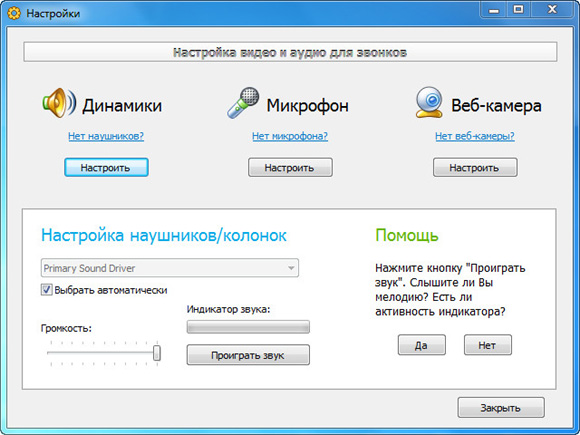Viewport: 580px width, 435px height.
Task: Click Настроить under Микрофон
Action: [x=290, y=168]
